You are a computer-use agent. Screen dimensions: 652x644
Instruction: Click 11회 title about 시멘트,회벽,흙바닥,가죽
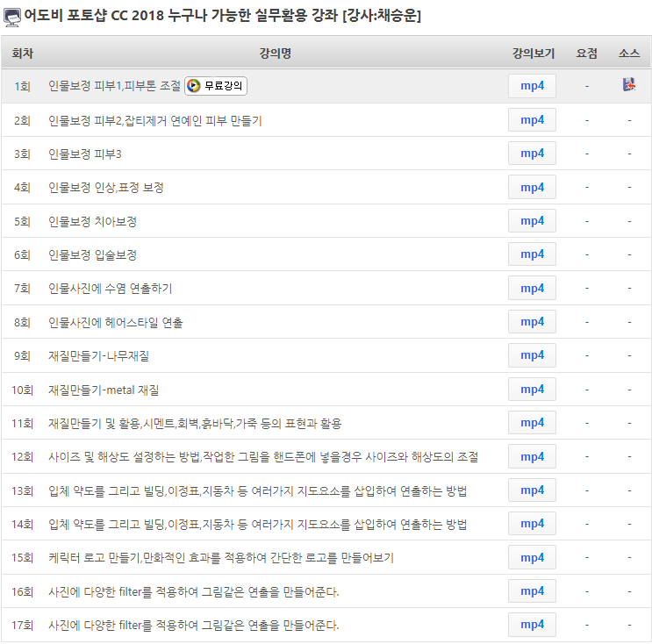coord(195,424)
